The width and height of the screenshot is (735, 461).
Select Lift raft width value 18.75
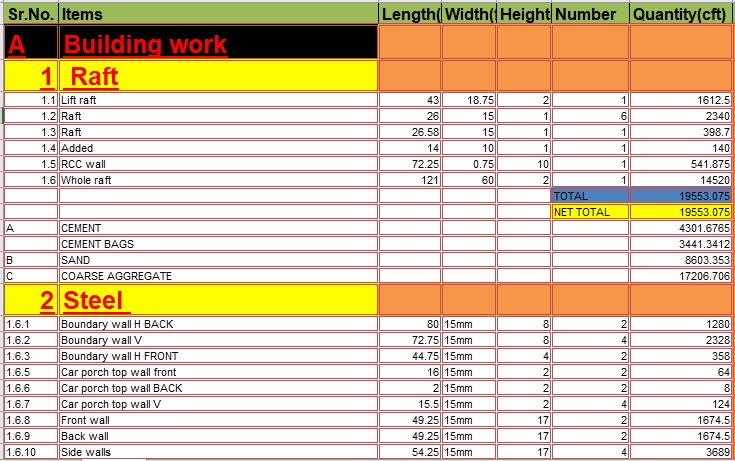[469, 100]
